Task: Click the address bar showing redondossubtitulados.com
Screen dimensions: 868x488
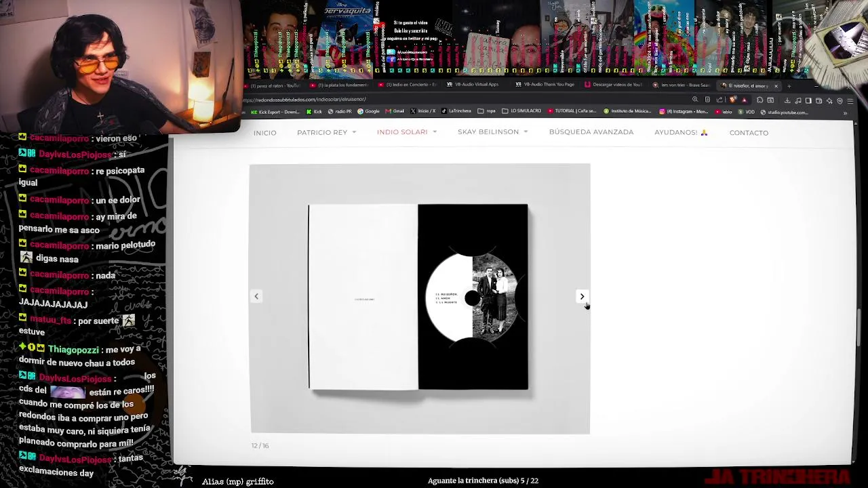Action: pyautogui.click(x=468, y=100)
